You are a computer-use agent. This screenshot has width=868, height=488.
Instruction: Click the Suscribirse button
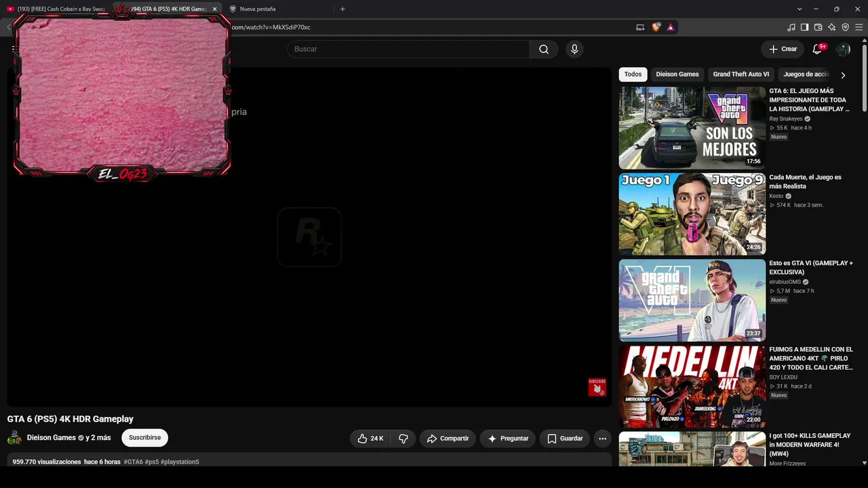144,438
